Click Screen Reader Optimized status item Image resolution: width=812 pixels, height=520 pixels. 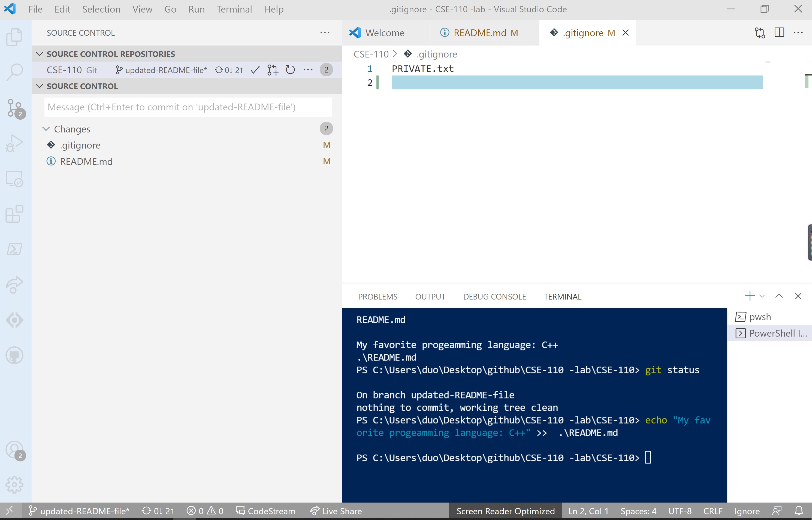tap(505, 511)
